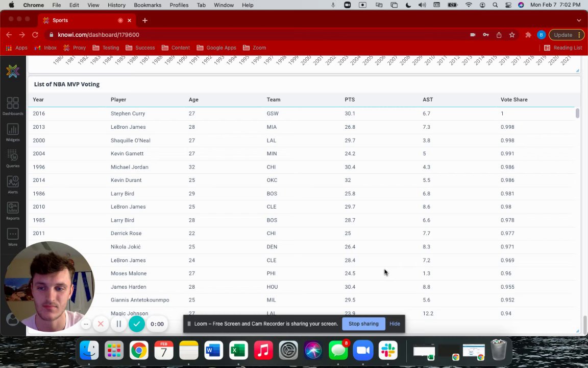Close the Sports tab
This screenshot has height=368, width=588.
[x=129, y=20]
